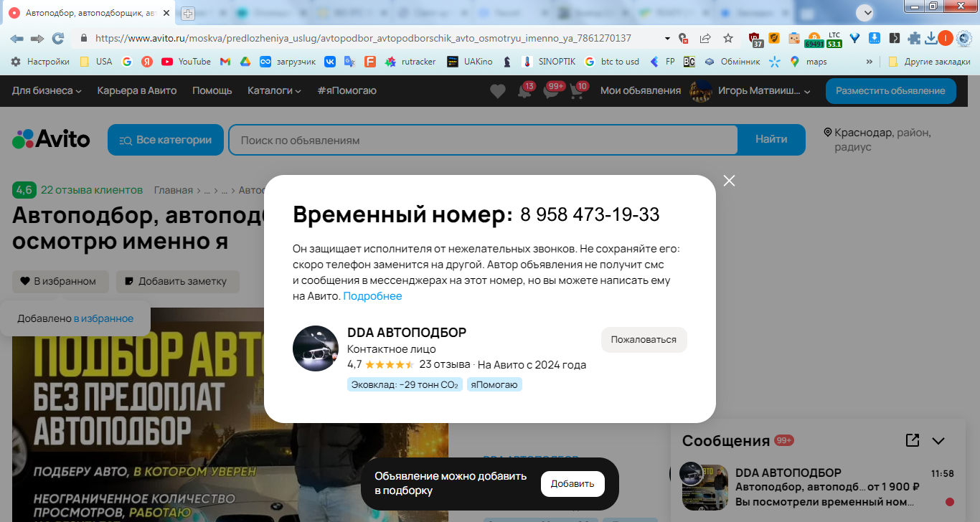Open Игорь Матвииш profile dropdown
The height and width of the screenshot is (522, 980).
750,91
